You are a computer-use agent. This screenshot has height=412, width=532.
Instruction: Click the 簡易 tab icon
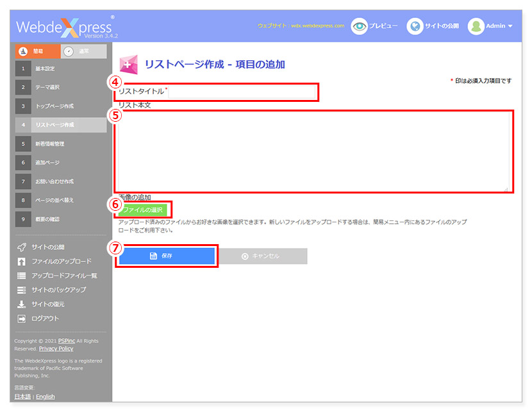pyautogui.click(x=23, y=51)
